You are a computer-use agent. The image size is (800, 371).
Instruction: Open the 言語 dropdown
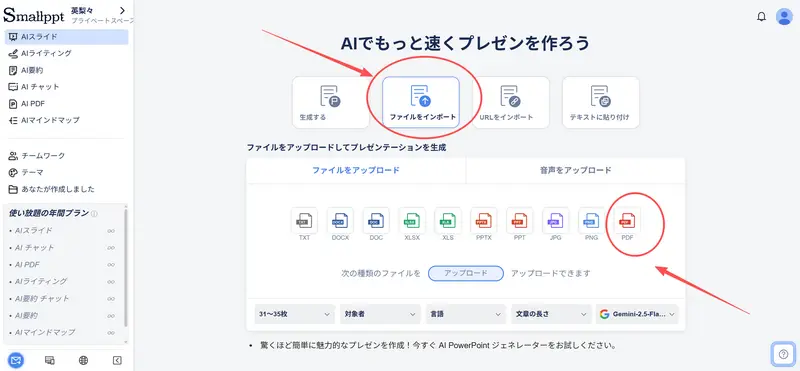[465, 314]
